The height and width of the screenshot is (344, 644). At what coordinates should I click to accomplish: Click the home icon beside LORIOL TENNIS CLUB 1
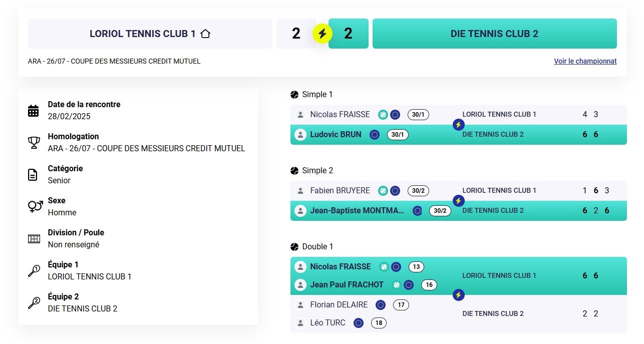point(205,34)
